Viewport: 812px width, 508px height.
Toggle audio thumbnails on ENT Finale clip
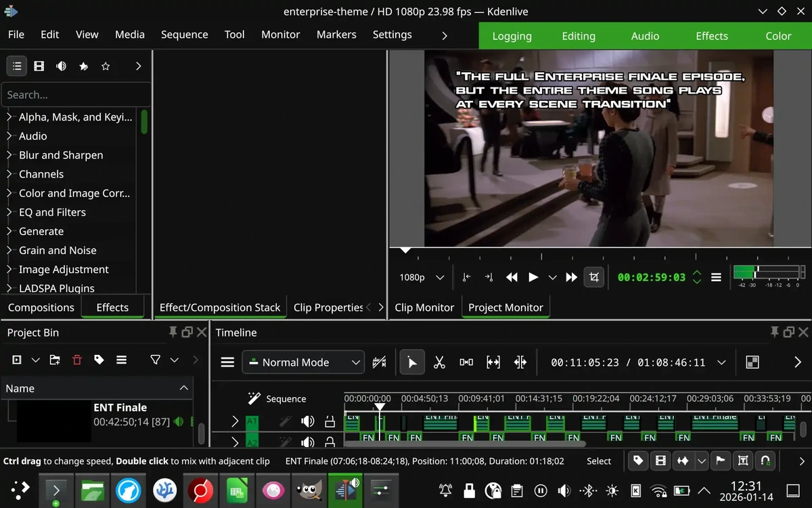(x=179, y=421)
